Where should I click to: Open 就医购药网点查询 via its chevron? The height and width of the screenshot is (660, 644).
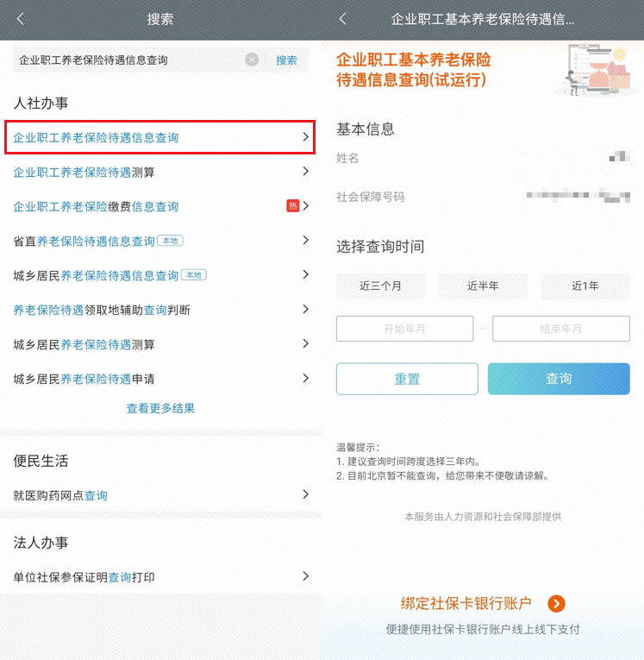[x=305, y=494]
